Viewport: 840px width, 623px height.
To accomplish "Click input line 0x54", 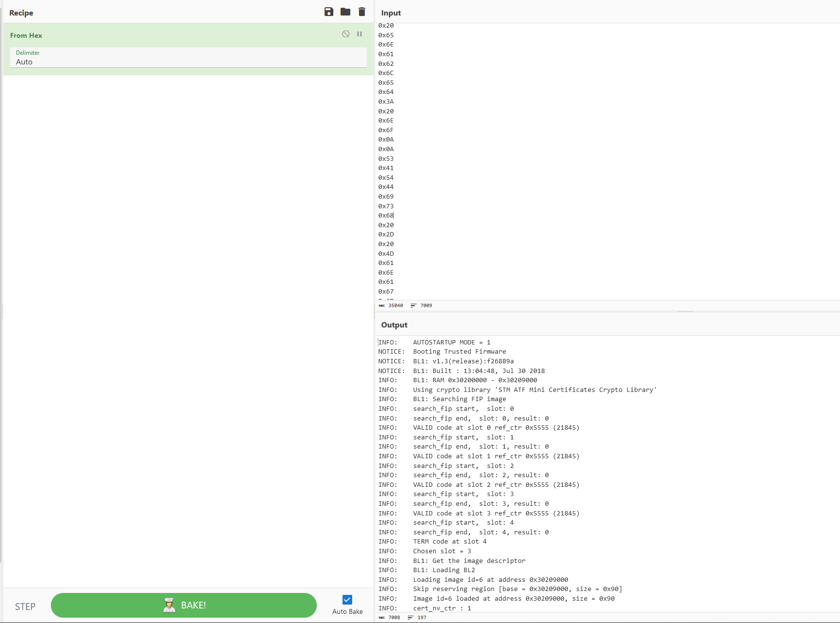I will pos(386,177).
